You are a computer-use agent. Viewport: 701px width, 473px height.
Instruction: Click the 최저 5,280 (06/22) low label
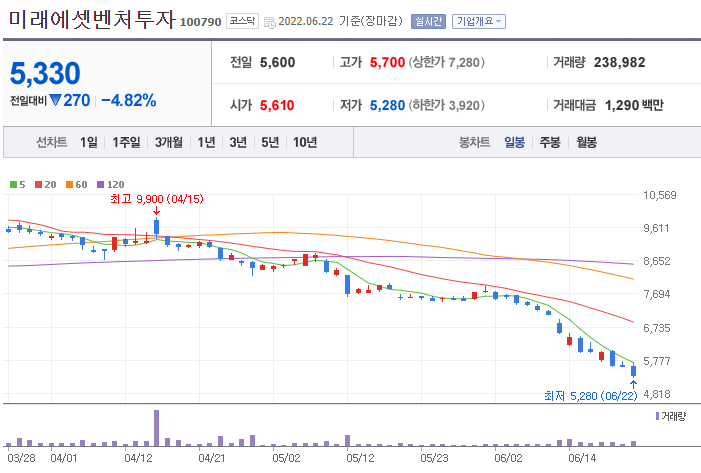click(590, 396)
